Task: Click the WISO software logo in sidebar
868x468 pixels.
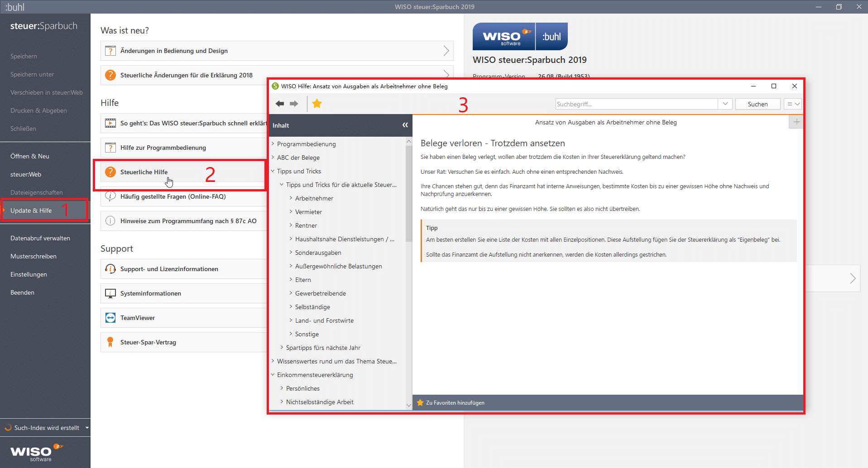Action: pyautogui.click(x=36, y=453)
